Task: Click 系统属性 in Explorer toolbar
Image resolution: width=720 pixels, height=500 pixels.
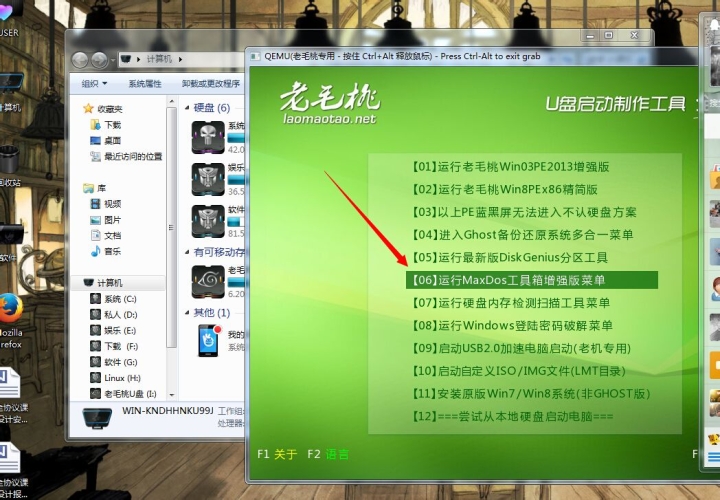Action: click(145, 84)
